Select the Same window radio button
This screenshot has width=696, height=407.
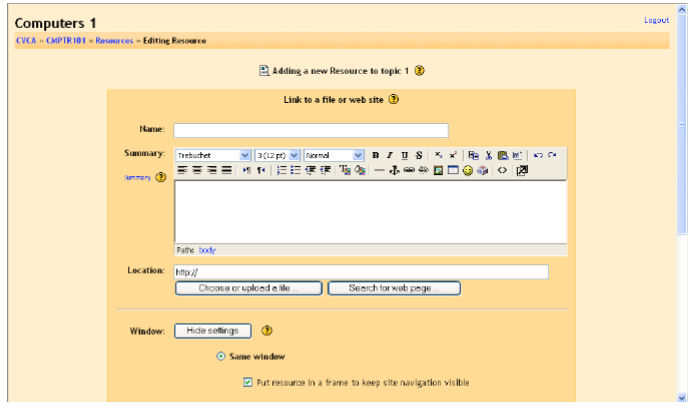coord(221,357)
